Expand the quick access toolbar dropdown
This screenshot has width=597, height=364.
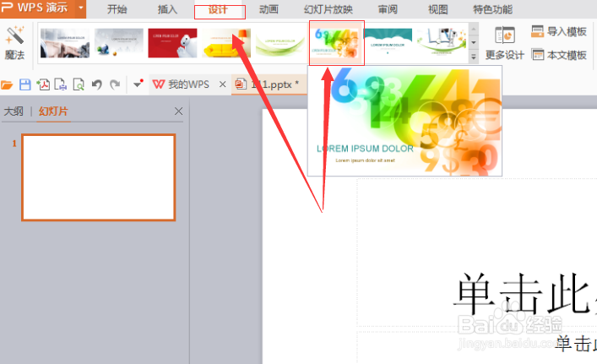point(138,84)
